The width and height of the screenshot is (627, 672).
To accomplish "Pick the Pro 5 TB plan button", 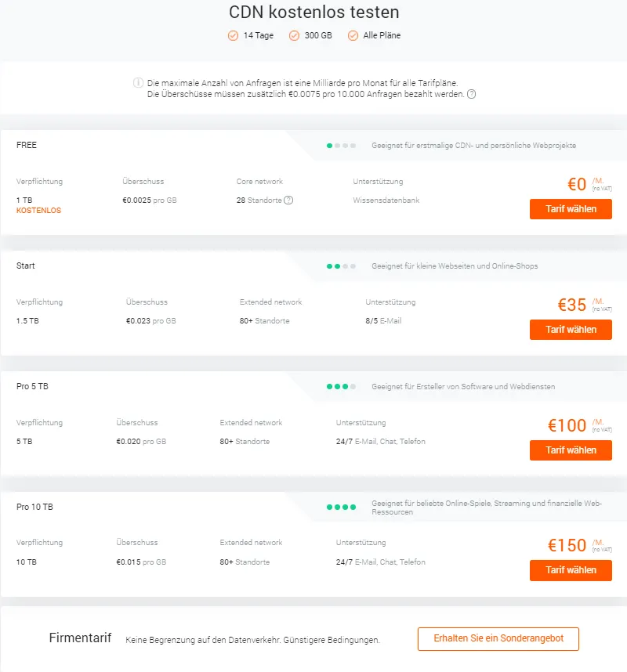I will point(571,450).
